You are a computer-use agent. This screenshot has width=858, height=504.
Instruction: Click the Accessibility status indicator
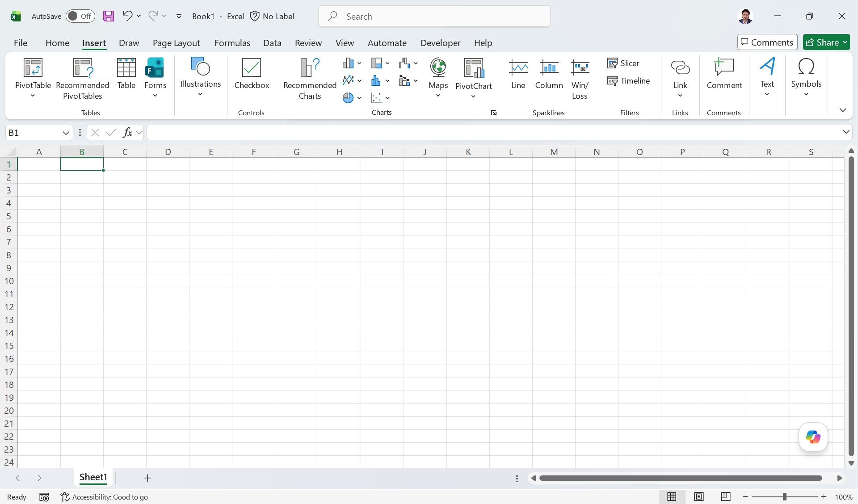104,497
